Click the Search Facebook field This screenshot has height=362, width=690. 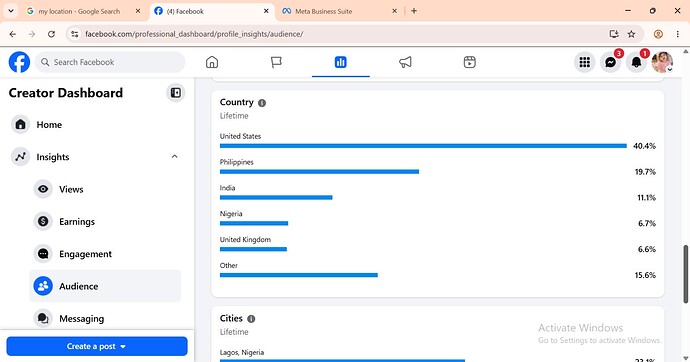click(x=110, y=62)
